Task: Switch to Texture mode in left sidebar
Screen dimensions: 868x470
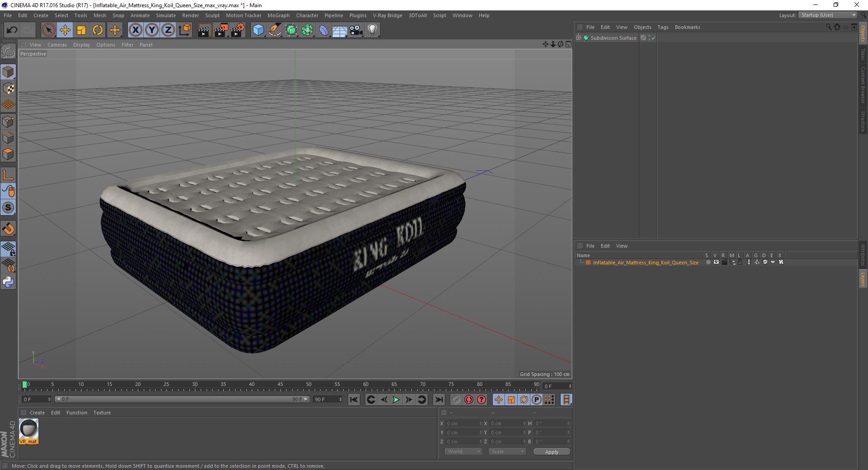Action: [x=8, y=89]
